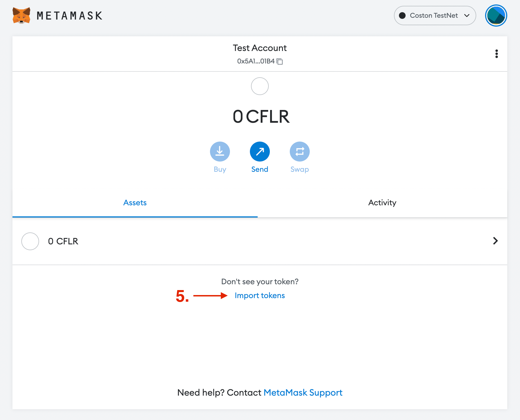Click the "Don't see your token?" text
Image resolution: width=520 pixels, height=420 pixels.
click(x=260, y=281)
